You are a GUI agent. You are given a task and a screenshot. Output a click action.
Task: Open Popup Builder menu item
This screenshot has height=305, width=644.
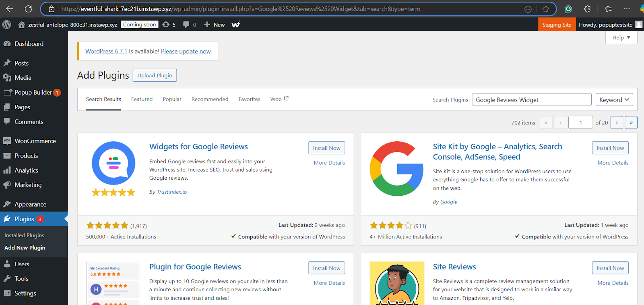pos(34,92)
